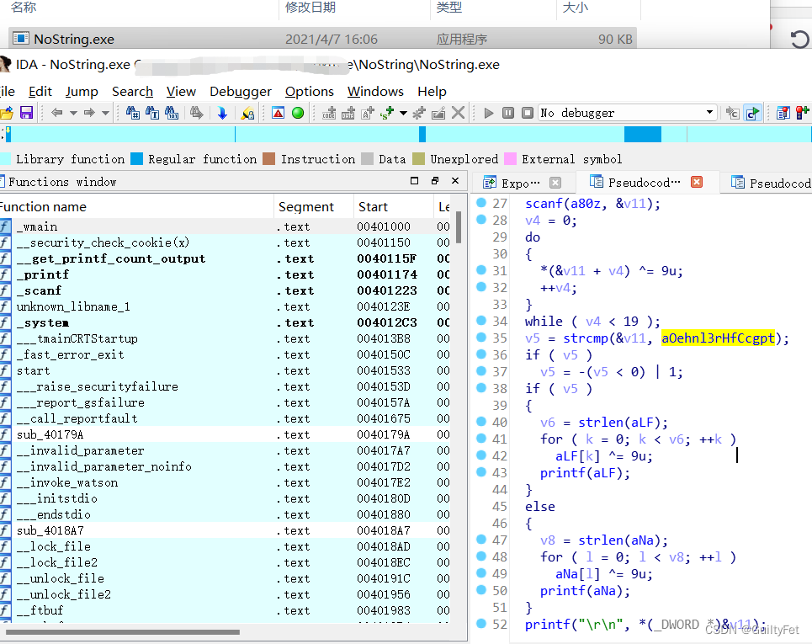Switch to the Exports tab
Image resolution: width=812 pixels, height=644 pixels.
point(514,183)
